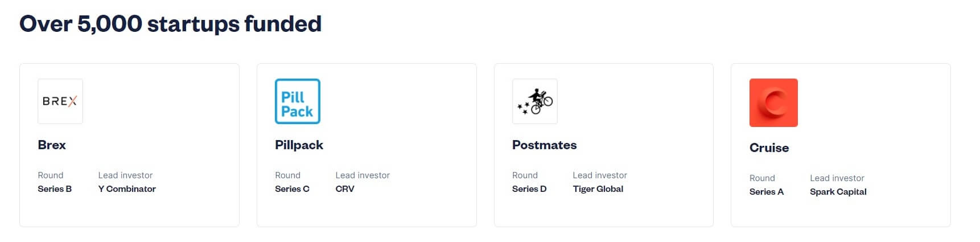The height and width of the screenshot is (242, 980).
Task: Click Spark Capital lead investor text
Action: point(838,192)
